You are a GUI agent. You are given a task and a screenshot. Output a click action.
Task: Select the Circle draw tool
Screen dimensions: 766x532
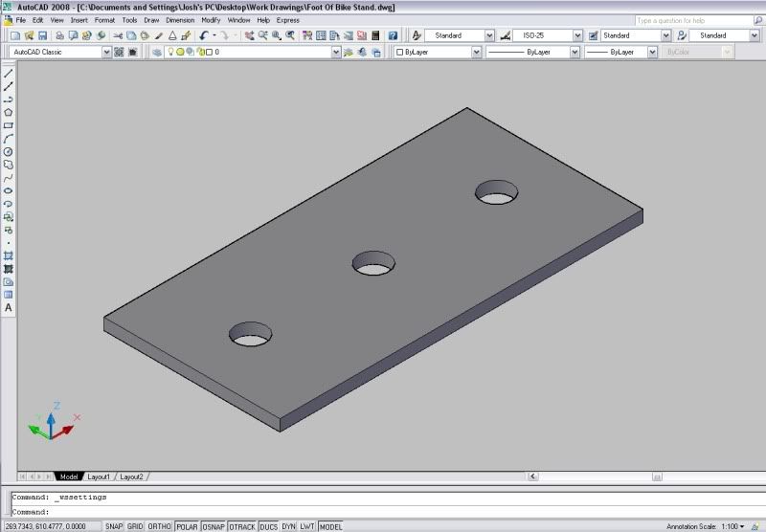point(9,151)
